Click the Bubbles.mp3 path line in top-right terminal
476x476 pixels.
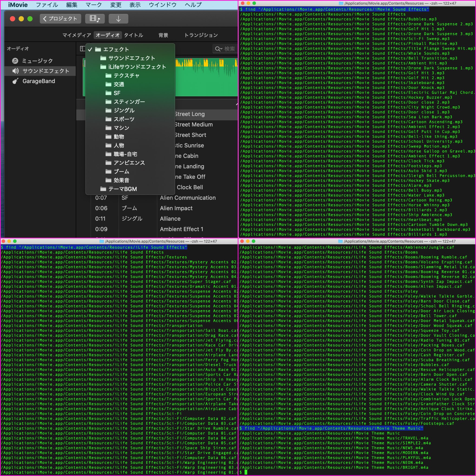click(338, 19)
